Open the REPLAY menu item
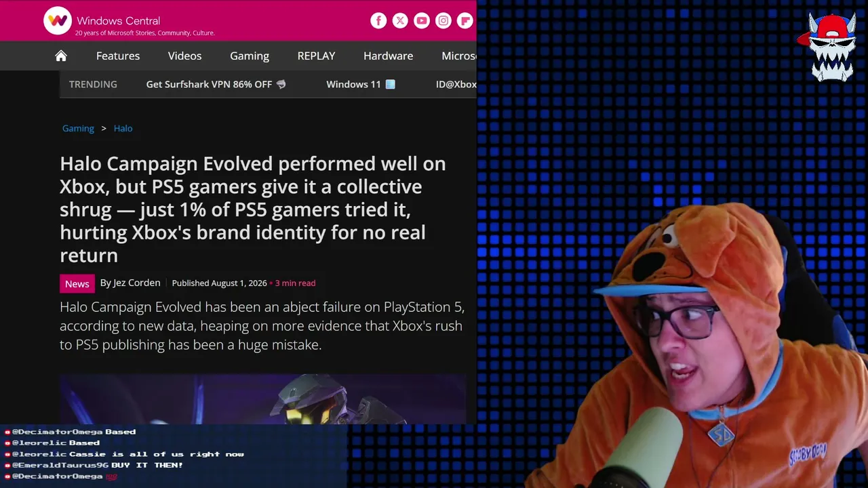Viewport: 868px width, 488px height. click(316, 56)
